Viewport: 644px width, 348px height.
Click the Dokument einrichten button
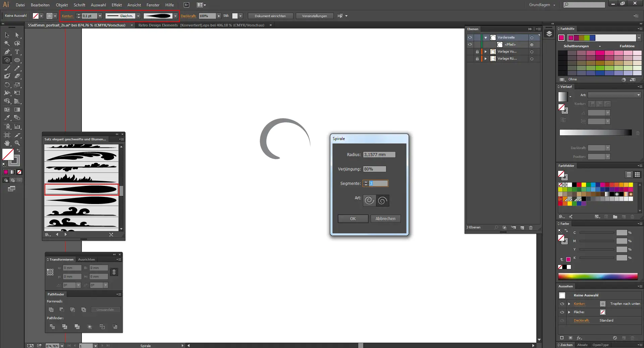point(270,16)
